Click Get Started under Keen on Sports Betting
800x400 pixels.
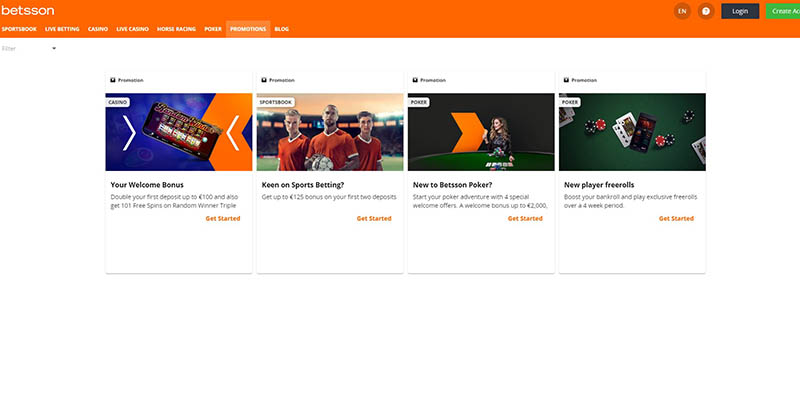[x=374, y=218]
